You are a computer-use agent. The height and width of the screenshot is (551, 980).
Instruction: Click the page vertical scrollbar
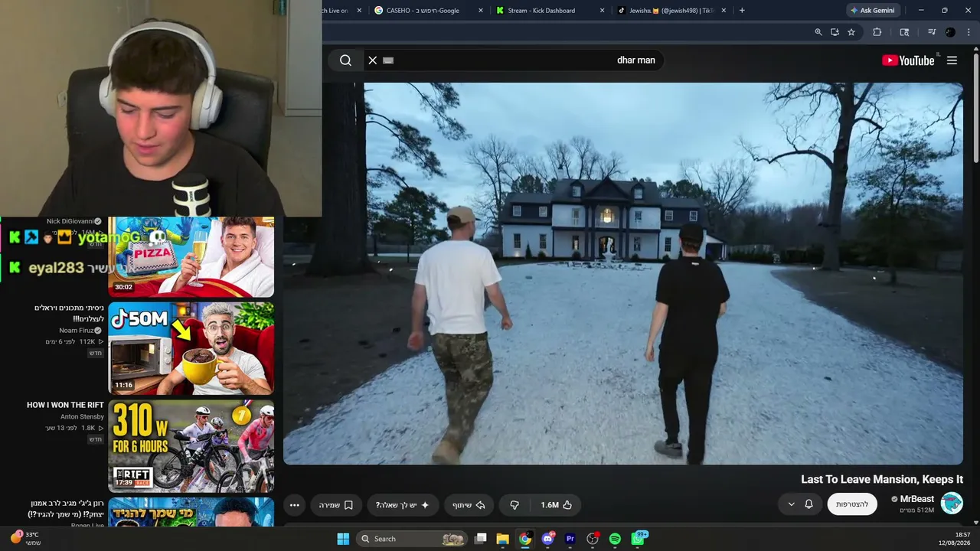(x=975, y=107)
